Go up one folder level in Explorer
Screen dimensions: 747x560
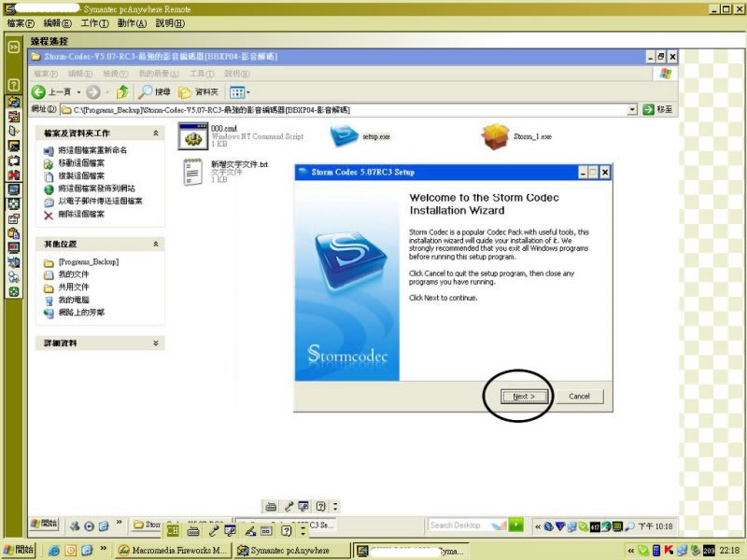(122, 91)
